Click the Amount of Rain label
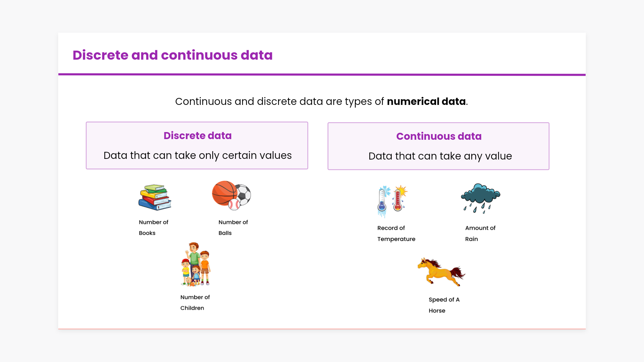644x362 pixels. point(480,233)
